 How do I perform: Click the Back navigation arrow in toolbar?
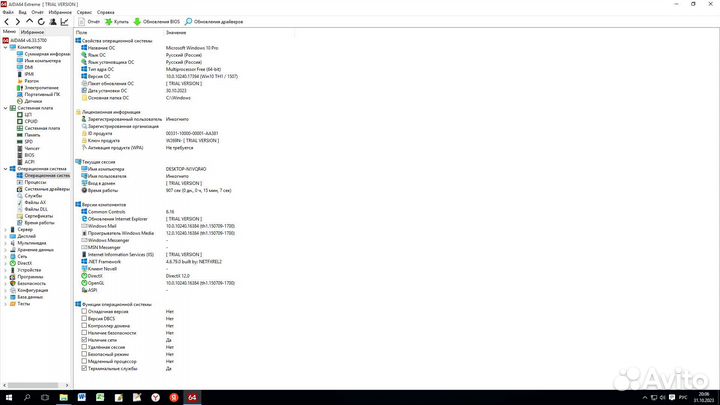[x=6, y=21]
